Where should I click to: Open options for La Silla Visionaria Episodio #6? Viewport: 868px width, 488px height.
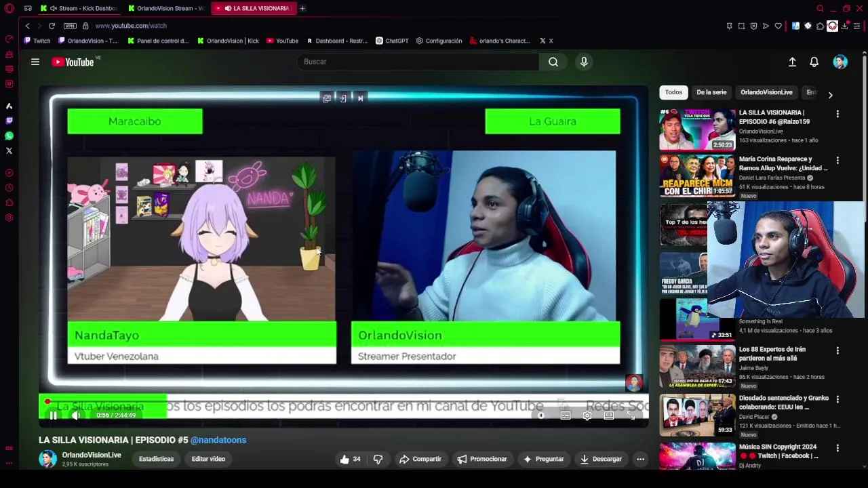click(837, 115)
